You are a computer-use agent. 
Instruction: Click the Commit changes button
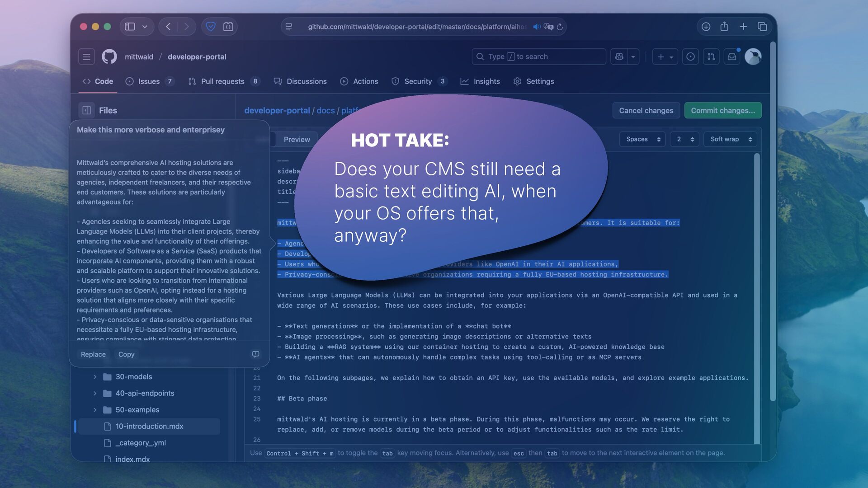722,110
